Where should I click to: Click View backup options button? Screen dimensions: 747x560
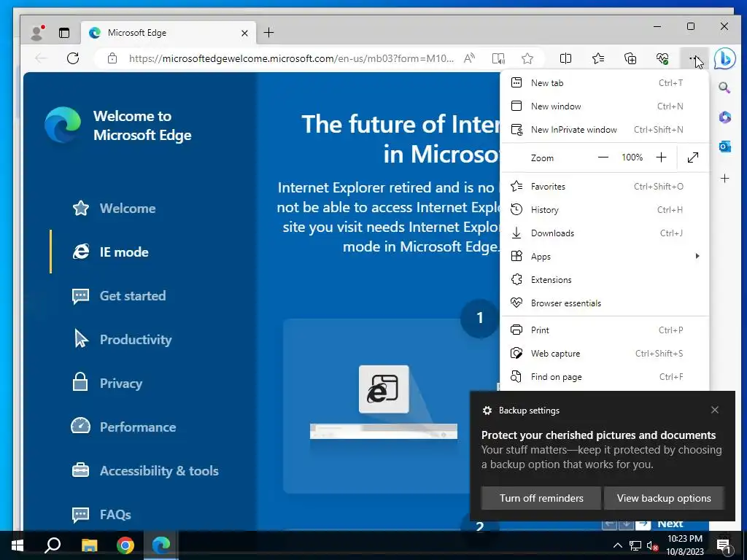[664, 498]
